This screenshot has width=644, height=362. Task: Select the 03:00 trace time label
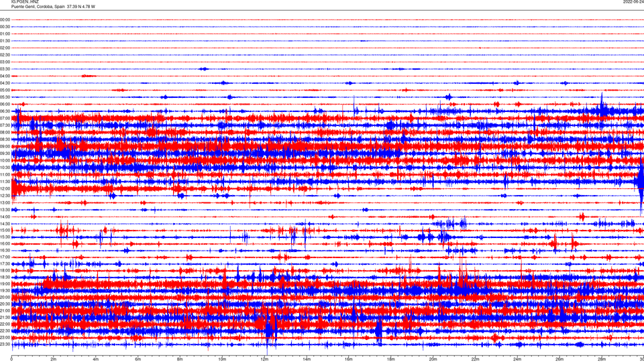(x=5, y=62)
